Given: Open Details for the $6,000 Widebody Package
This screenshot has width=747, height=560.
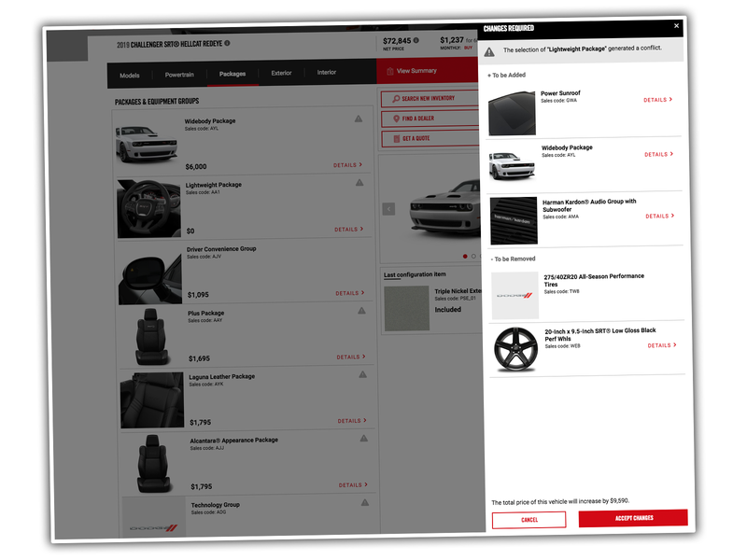Looking at the screenshot, I should tap(347, 165).
